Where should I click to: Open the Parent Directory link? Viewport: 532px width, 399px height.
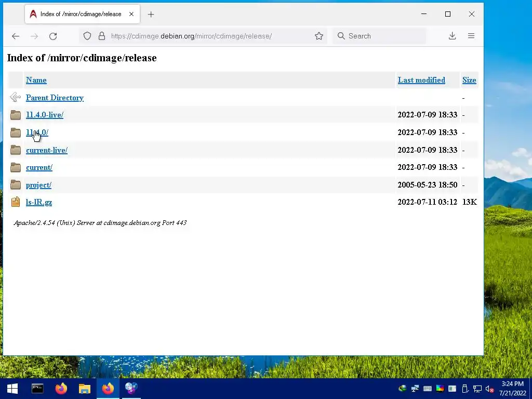(x=55, y=98)
